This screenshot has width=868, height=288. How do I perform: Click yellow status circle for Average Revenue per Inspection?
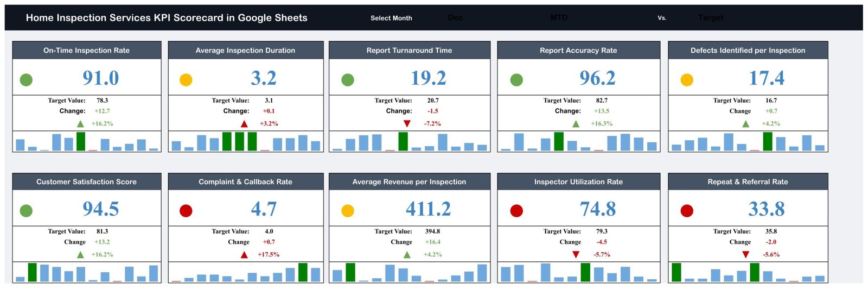(x=348, y=211)
